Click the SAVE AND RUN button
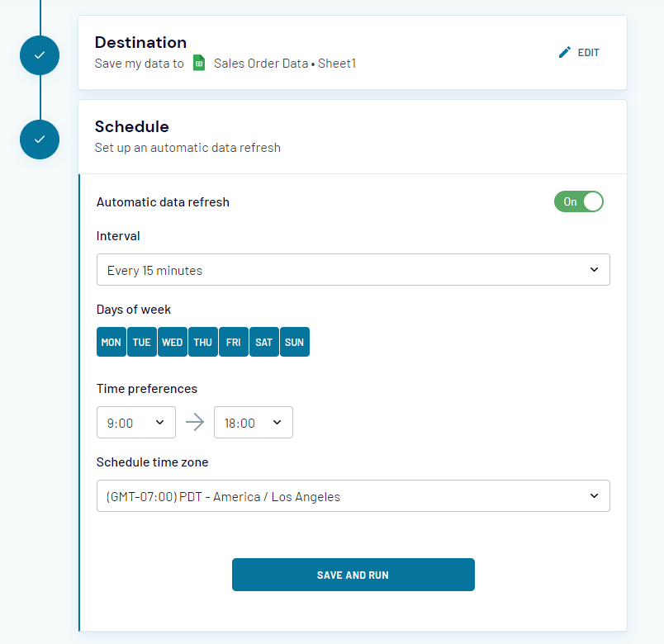Image resolution: width=664 pixels, height=644 pixels. click(x=353, y=575)
